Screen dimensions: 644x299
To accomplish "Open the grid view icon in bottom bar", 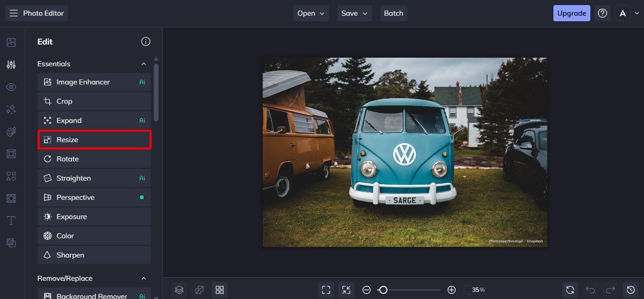I will [x=220, y=290].
